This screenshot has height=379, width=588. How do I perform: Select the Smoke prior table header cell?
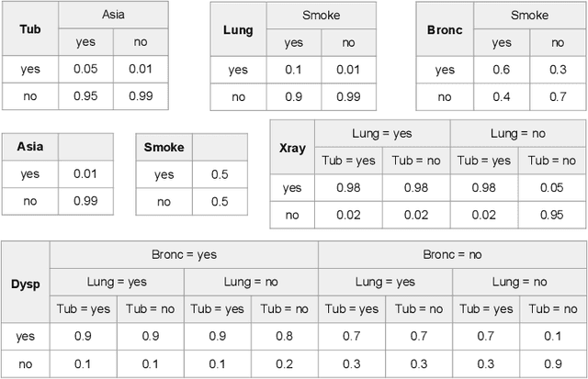point(164,147)
